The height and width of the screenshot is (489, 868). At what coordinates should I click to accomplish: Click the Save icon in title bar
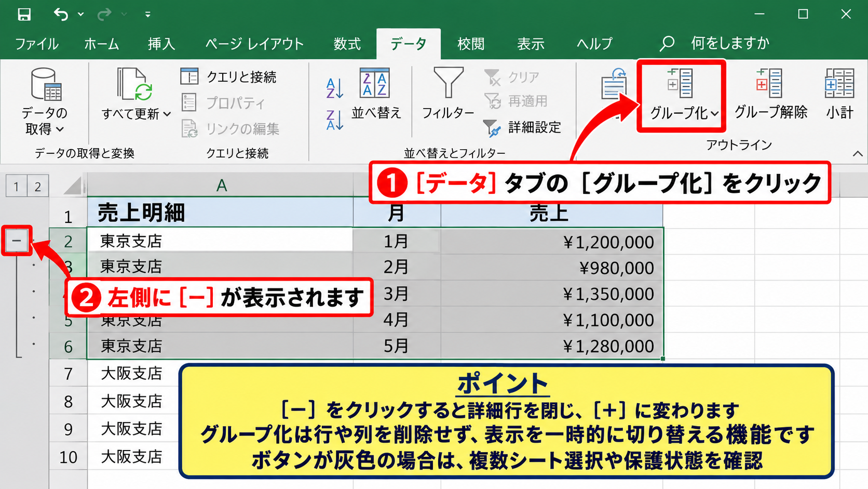(24, 14)
